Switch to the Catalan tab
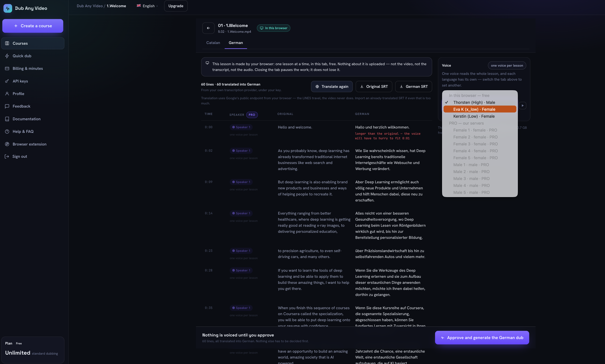Viewport: 605px width, 364px height. coord(213,43)
